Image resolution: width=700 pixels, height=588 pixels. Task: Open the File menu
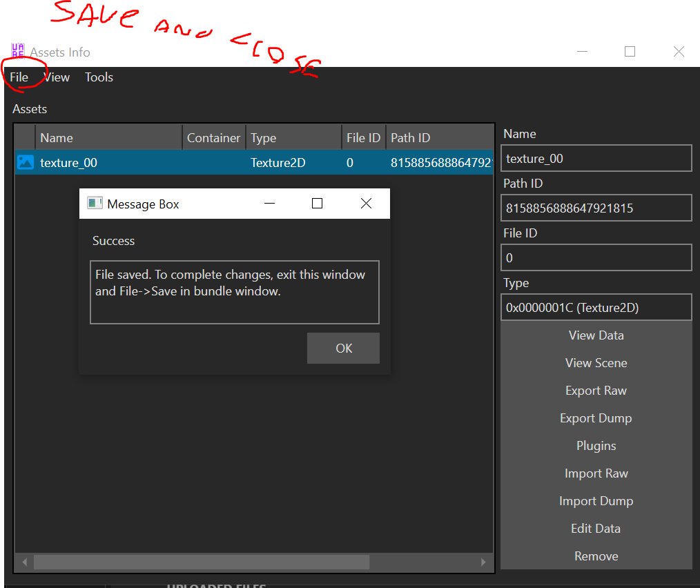click(19, 77)
